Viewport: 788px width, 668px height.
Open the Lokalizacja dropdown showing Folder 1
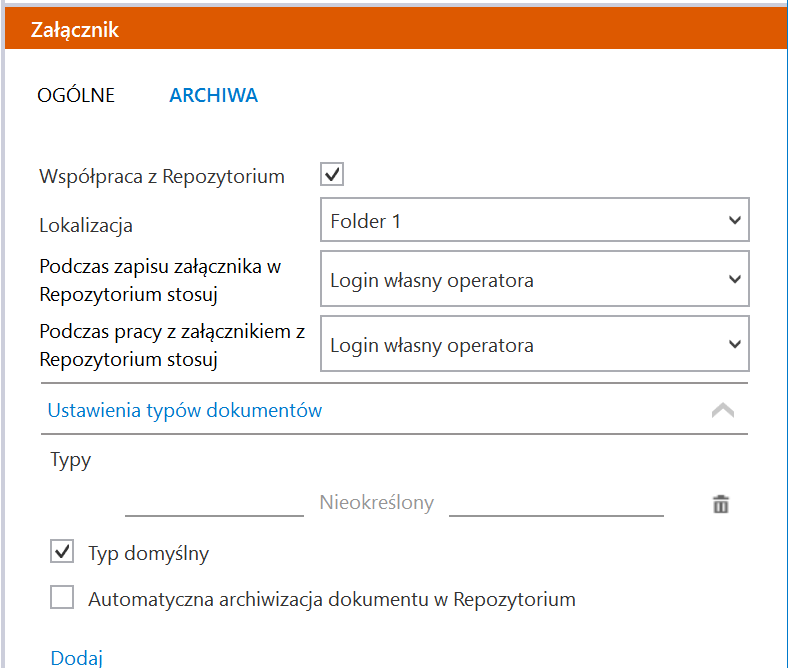click(535, 220)
